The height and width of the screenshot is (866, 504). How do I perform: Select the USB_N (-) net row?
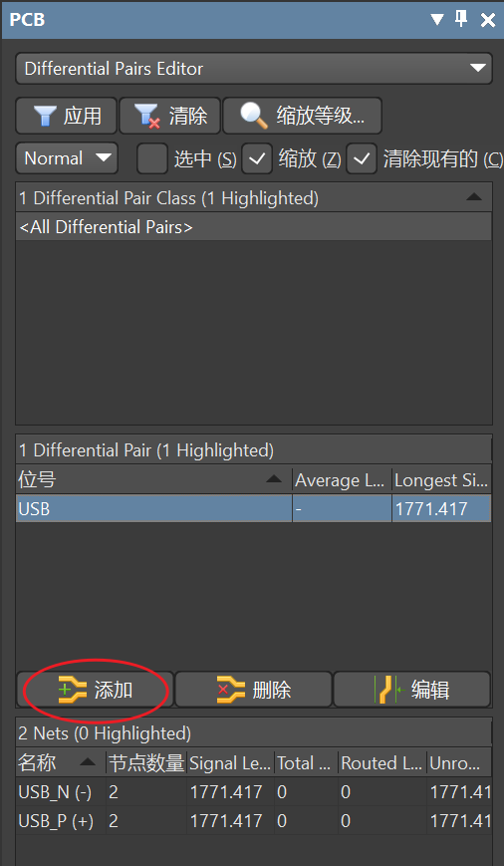coord(254,792)
